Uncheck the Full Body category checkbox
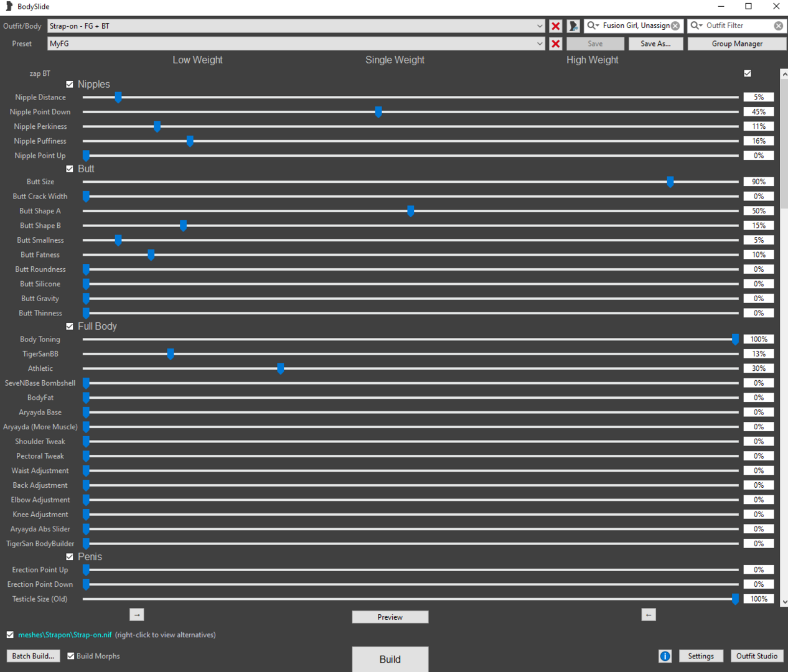The height and width of the screenshot is (672, 788). coord(70,326)
